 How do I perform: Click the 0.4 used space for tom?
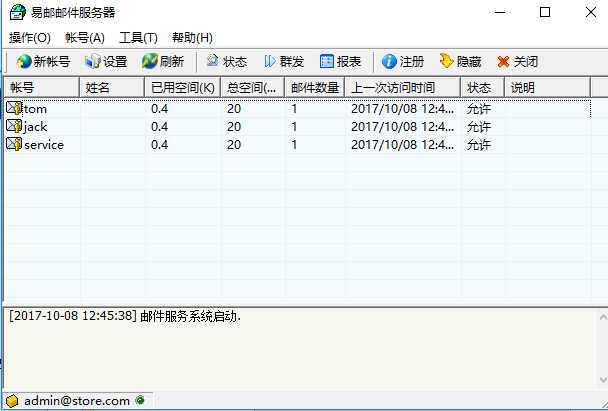click(159, 109)
